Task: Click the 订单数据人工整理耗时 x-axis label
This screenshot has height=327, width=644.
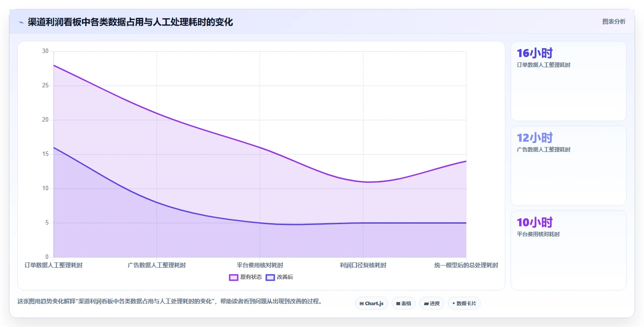Action: [54, 265]
